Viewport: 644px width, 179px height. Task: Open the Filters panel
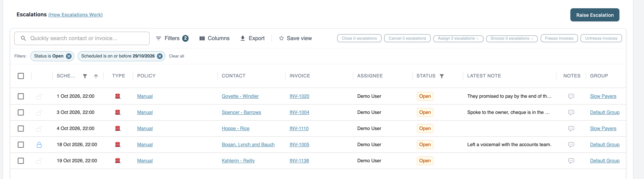tap(172, 38)
